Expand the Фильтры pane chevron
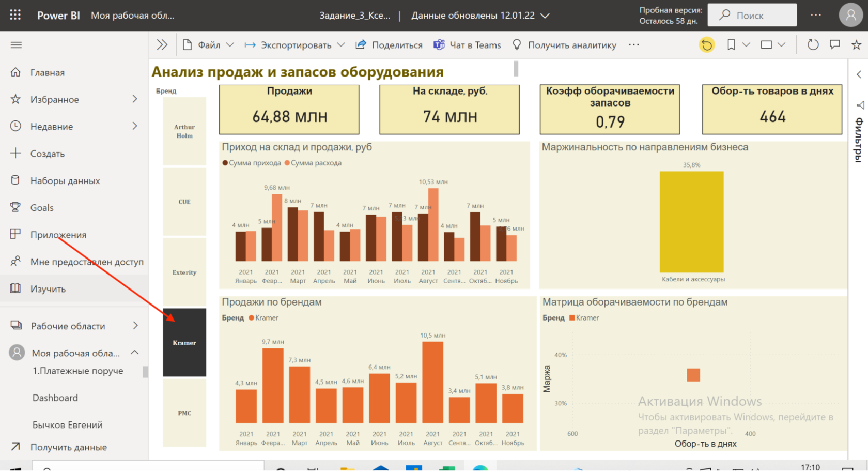 click(859, 74)
